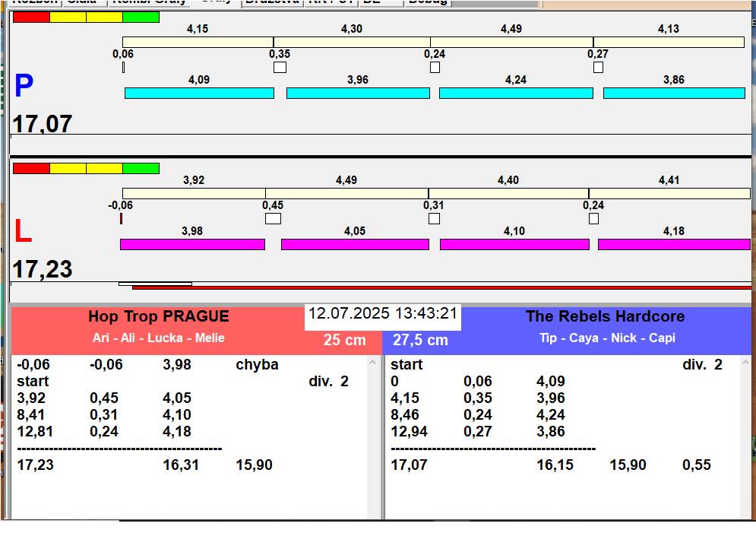Select the magenta run bar labeled 4,10
756x533 pixels.
514,245
